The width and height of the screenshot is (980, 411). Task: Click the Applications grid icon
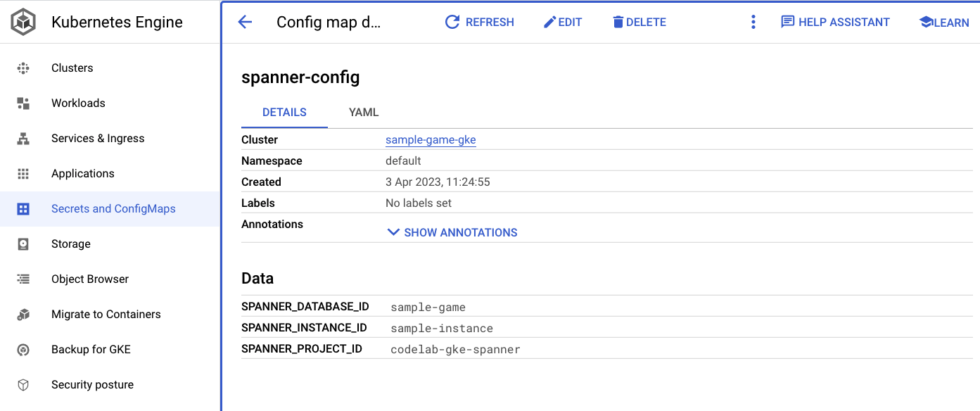coord(23,174)
